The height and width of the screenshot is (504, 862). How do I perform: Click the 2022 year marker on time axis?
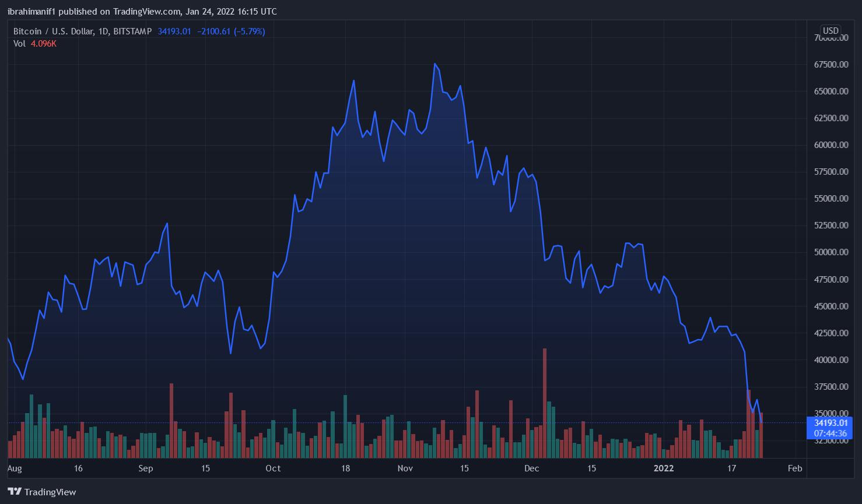tap(663, 468)
